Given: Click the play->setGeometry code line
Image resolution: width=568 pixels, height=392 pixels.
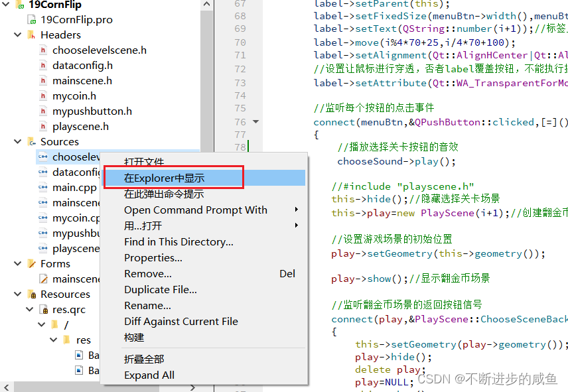Looking at the screenshot, I should point(438,253).
